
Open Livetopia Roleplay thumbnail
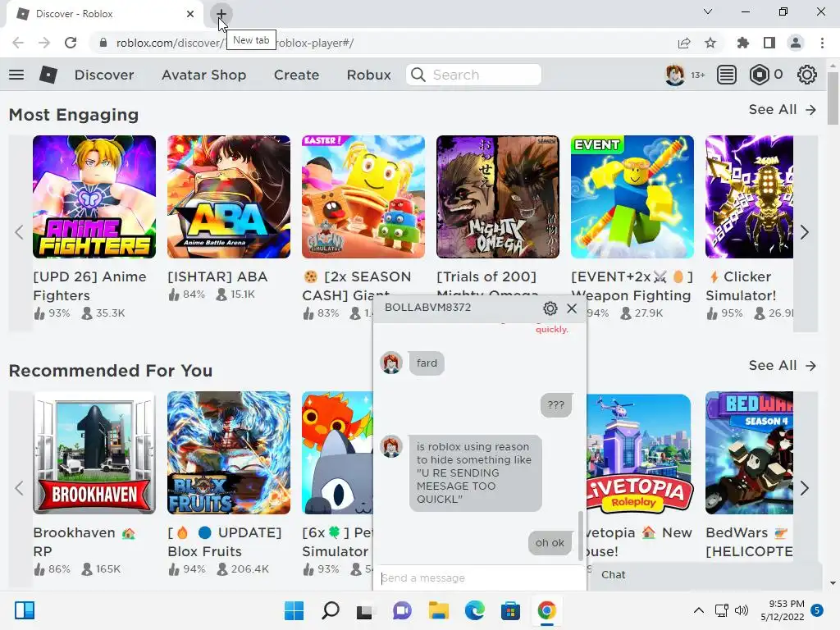point(638,453)
